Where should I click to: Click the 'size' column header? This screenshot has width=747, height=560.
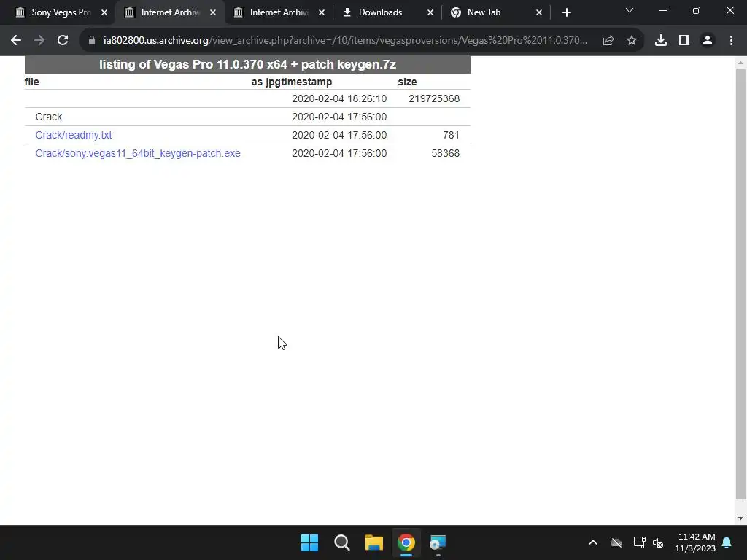[407, 82]
